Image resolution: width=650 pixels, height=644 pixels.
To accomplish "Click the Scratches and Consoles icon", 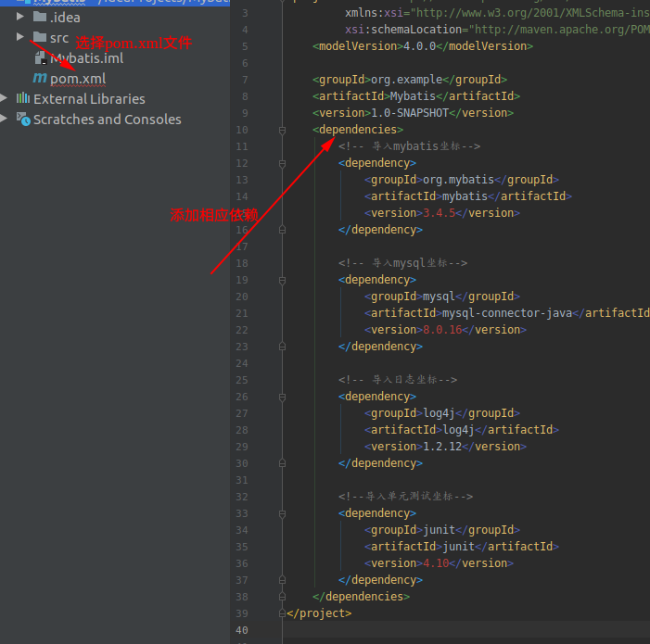I will click(23, 119).
